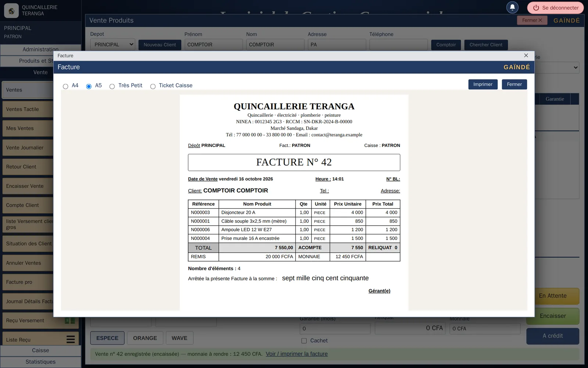
Task: Click the Téléphone input field
Action: pyautogui.click(x=399, y=45)
